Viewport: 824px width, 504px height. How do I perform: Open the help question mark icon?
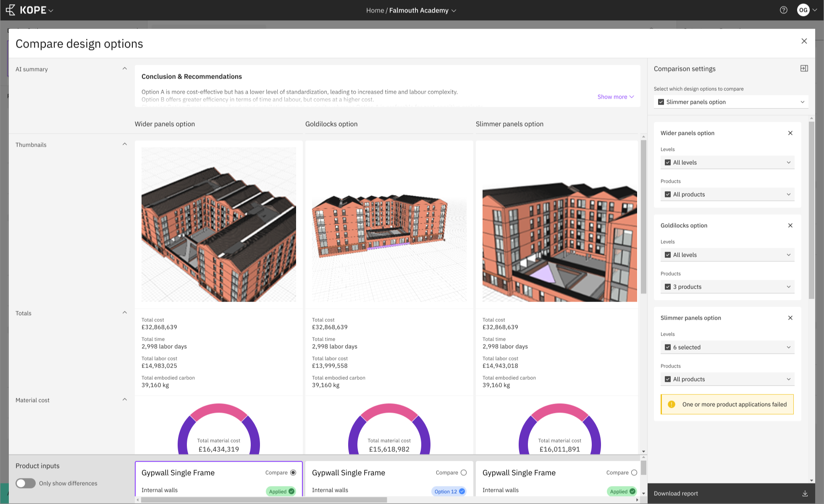[x=784, y=10]
